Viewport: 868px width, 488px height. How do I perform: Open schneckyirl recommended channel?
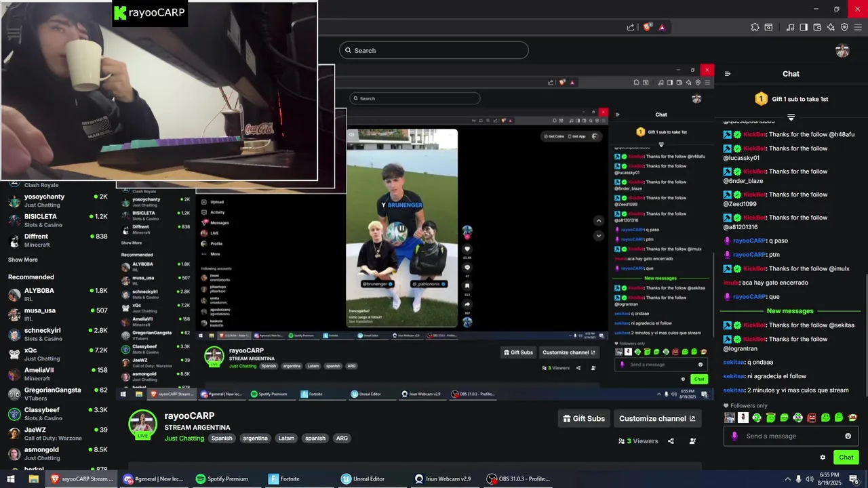(x=58, y=334)
